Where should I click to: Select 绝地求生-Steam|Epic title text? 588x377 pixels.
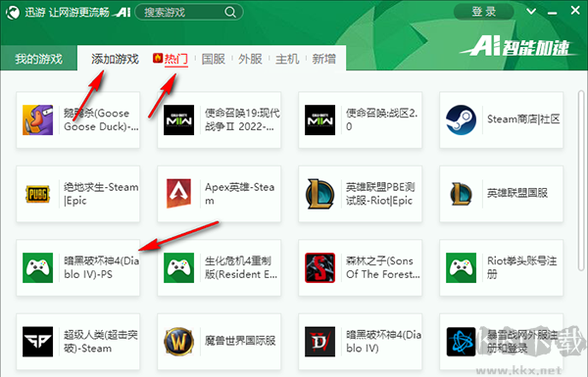tap(101, 194)
